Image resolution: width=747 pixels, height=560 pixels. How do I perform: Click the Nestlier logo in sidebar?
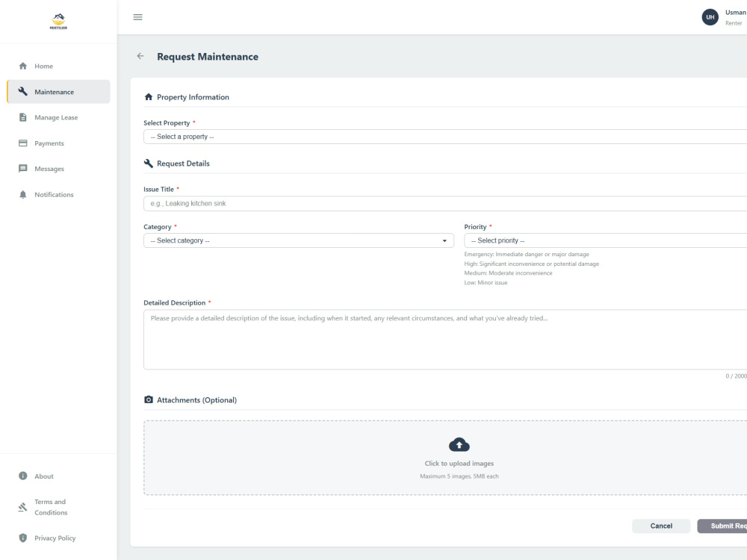pos(58,22)
